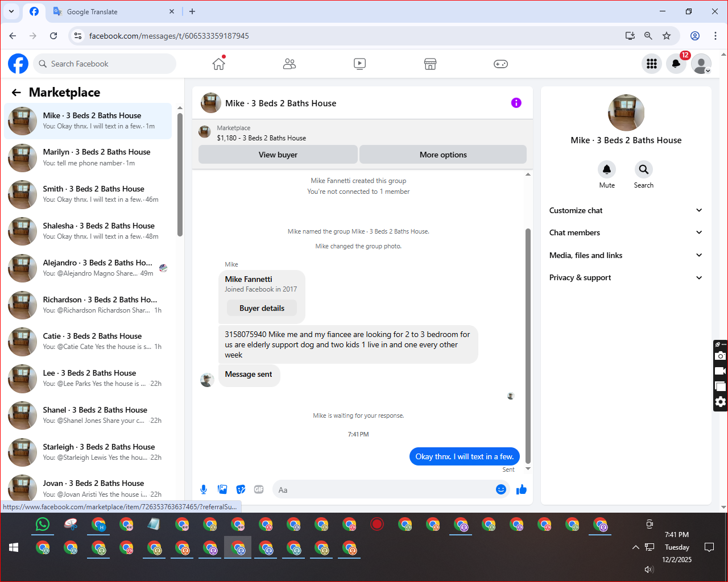Screen dimensions: 728x582
Task: Click the voice clip microphone icon
Action: point(204,489)
